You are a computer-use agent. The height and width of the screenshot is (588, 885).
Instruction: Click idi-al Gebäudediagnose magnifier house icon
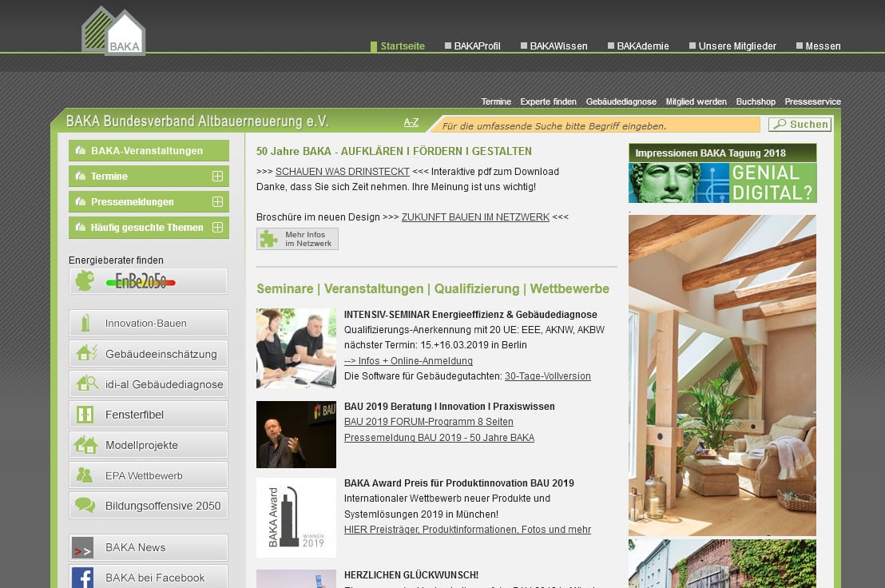click(87, 383)
